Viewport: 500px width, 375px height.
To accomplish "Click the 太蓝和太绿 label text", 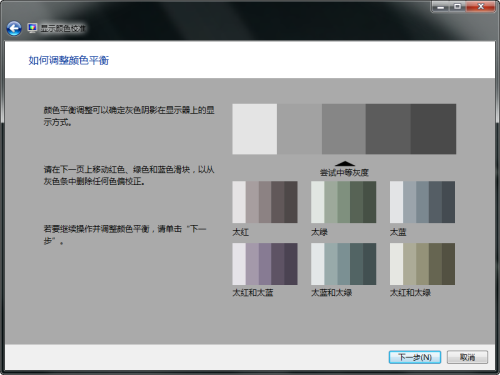I will (x=331, y=293).
